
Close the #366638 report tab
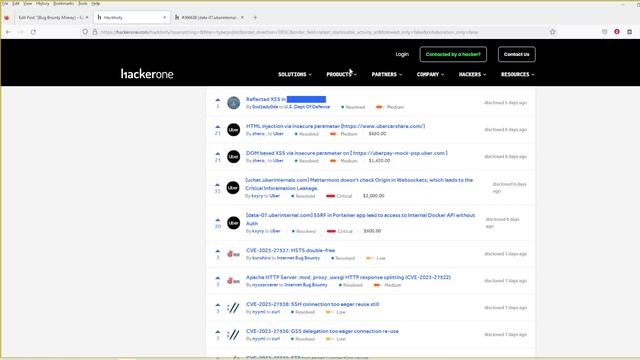coord(242,18)
